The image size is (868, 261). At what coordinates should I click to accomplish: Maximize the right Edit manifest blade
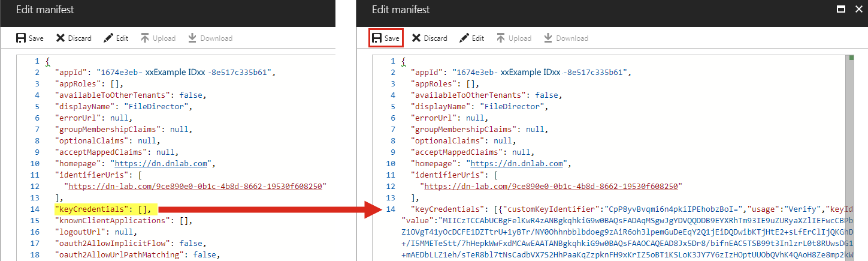pos(840,10)
